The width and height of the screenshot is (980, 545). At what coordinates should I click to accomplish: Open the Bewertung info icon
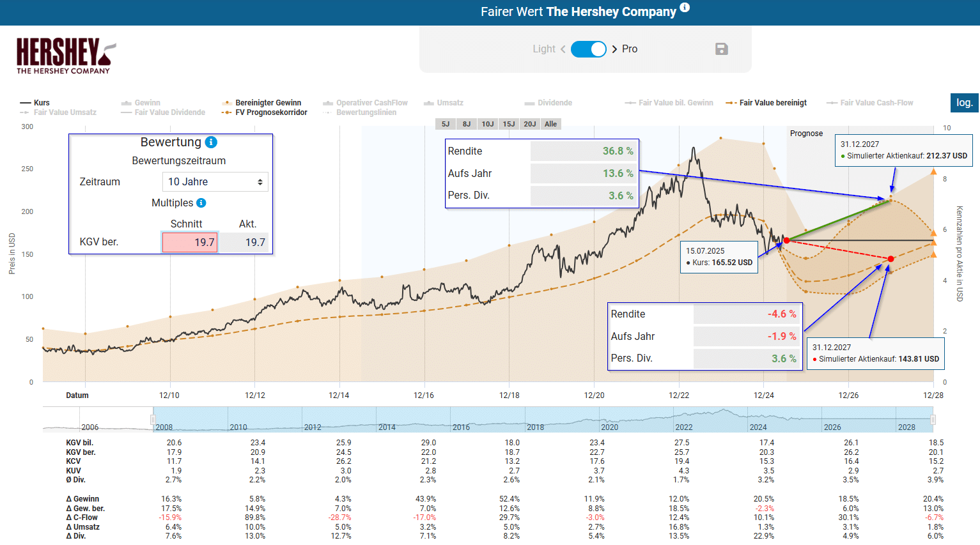click(x=211, y=142)
